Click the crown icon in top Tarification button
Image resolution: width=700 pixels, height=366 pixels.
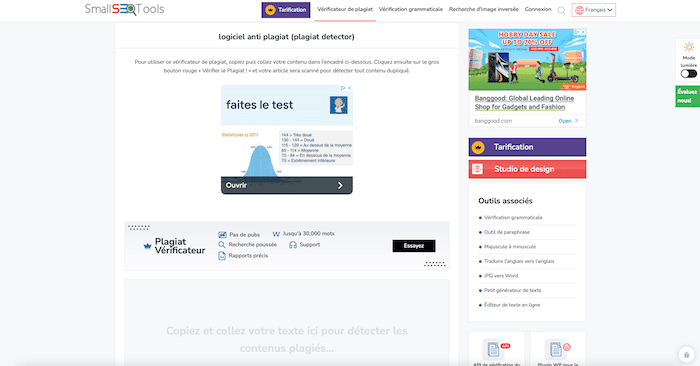click(270, 10)
